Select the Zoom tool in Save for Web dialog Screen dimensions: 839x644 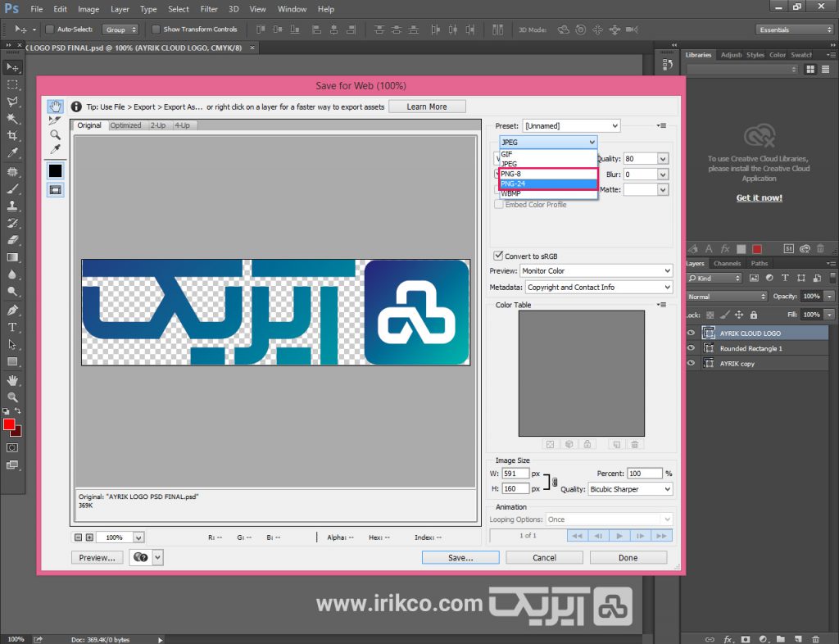(55, 134)
